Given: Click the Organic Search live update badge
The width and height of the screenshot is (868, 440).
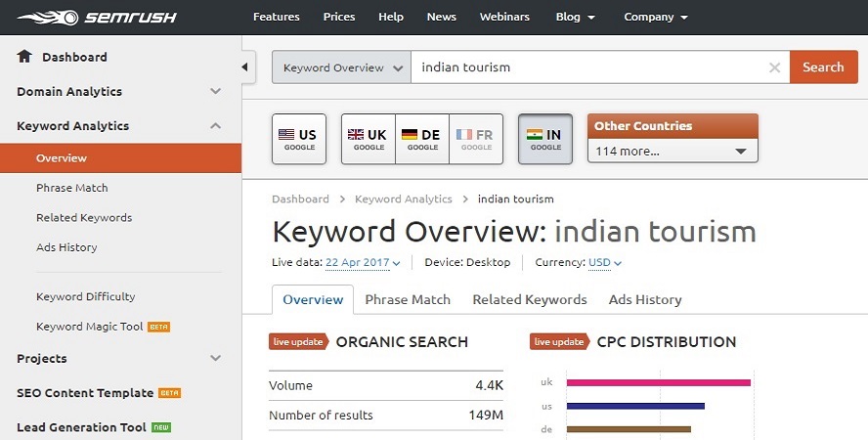Looking at the screenshot, I should [x=298, y=342].
